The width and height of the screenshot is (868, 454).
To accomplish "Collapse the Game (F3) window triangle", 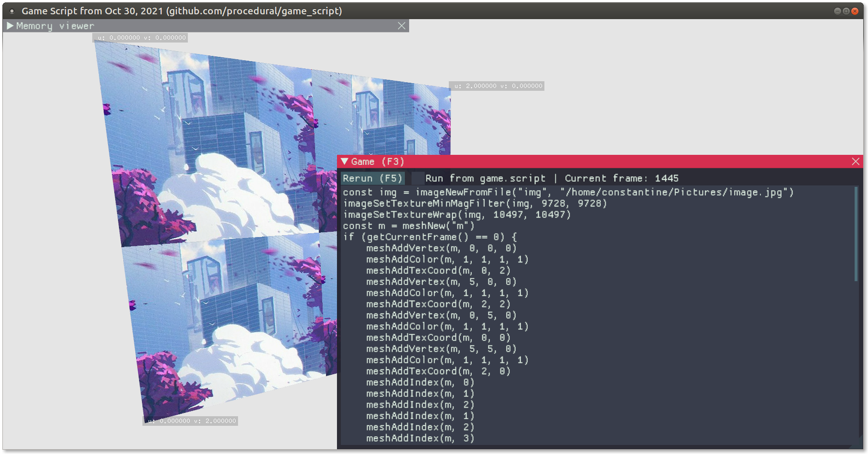I will (x=344, y=162).
